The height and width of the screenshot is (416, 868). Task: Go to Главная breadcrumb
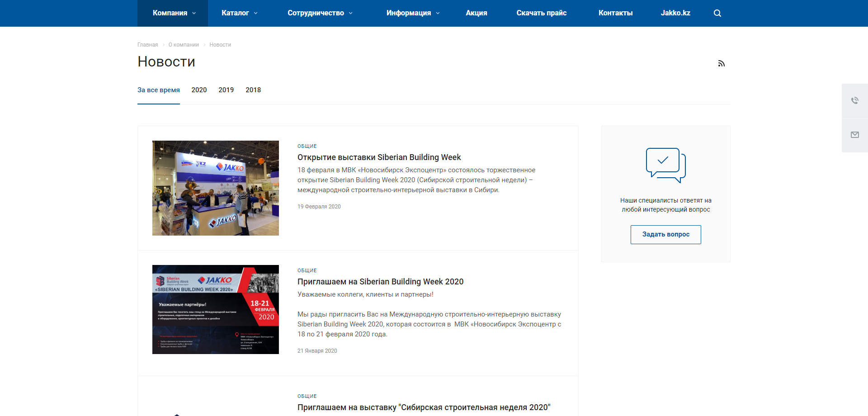148,45
